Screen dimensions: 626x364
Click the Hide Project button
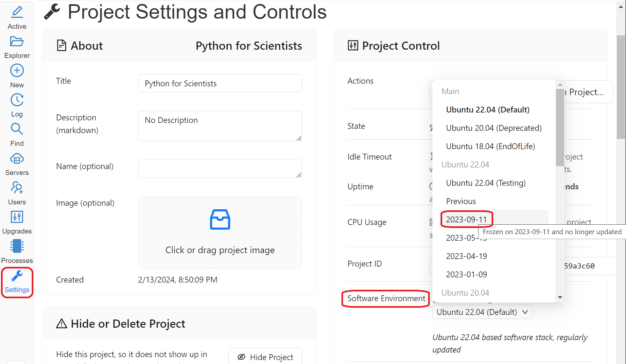point(265,357)
